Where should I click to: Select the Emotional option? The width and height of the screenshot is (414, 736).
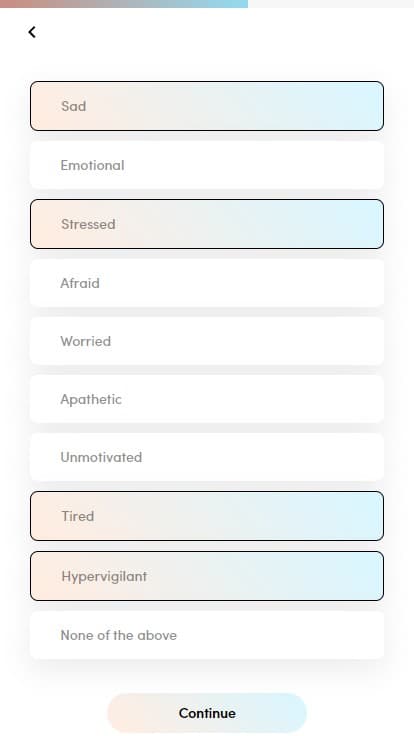click(207, 165)
